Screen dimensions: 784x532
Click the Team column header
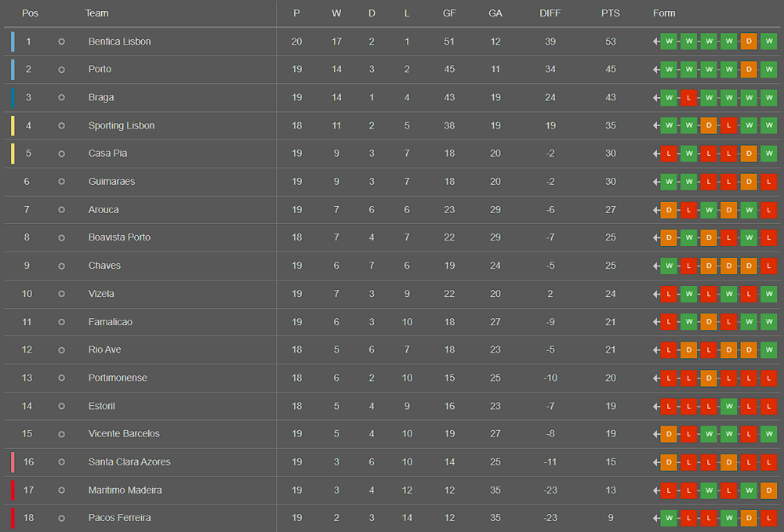(96, 13)
